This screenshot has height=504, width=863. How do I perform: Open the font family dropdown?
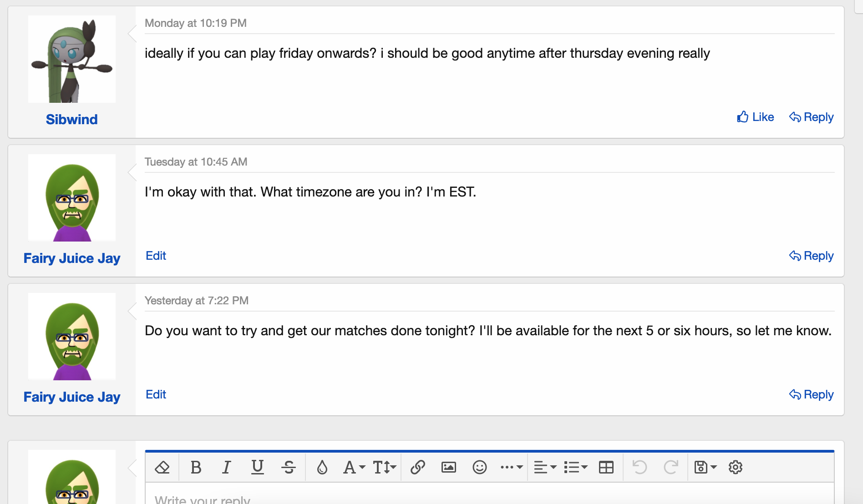coord(353,467)
